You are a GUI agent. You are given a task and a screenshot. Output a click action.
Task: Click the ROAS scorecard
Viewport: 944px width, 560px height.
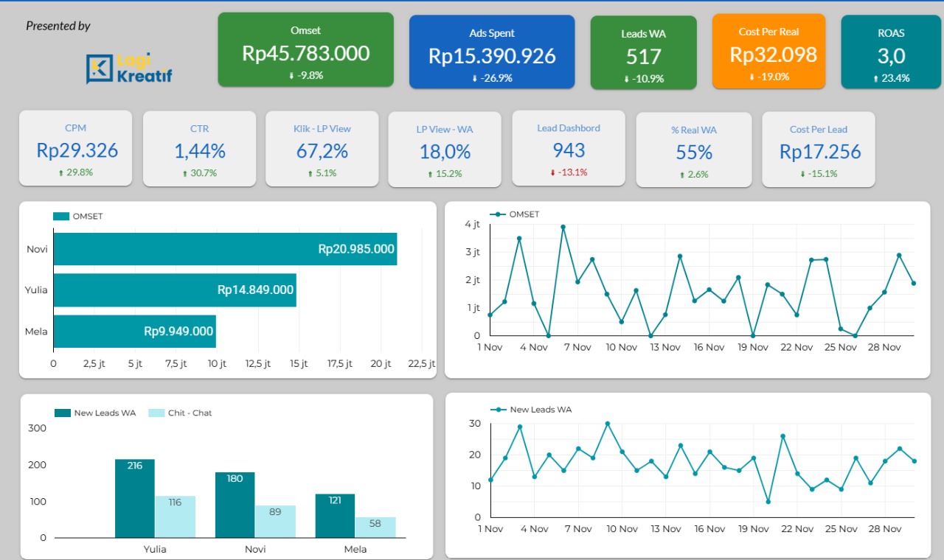(891, 52)
